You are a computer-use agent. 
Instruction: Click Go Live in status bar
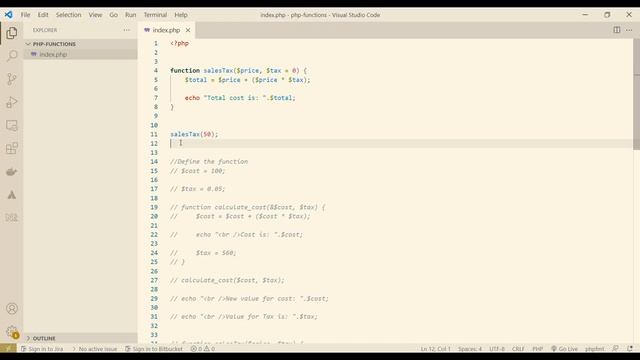(564, 349)
